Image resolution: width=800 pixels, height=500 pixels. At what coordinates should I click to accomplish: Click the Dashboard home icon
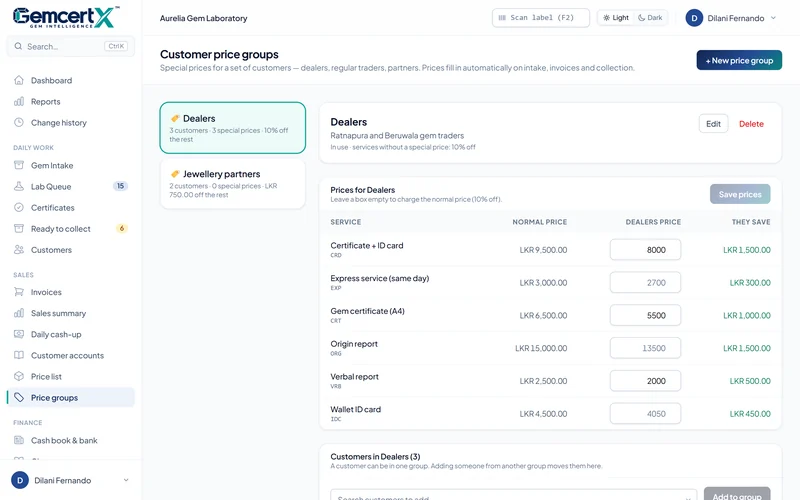pos(19,80)
